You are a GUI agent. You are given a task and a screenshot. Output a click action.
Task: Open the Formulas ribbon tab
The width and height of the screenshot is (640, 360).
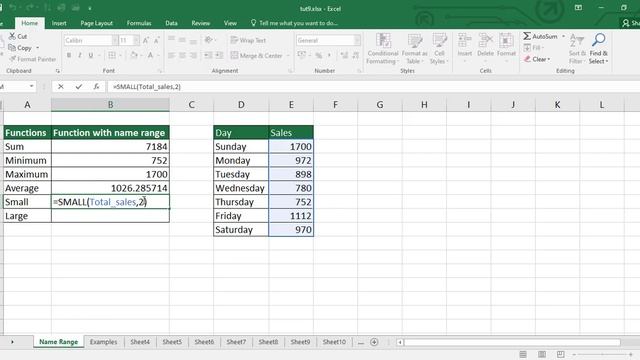pos(139,23)
